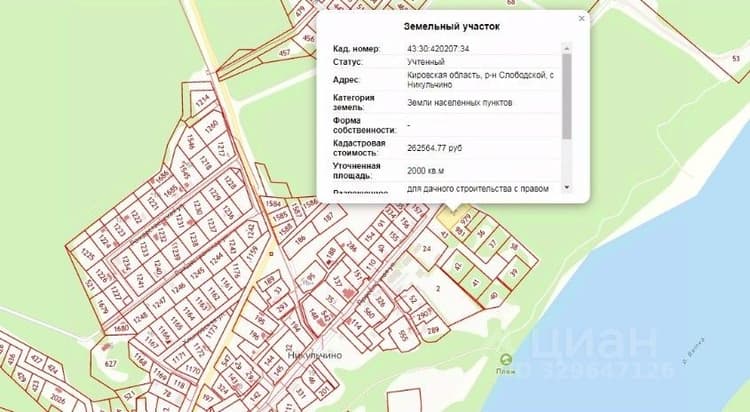This screenshot has width=750, height=412.
Task: Click the Кадастровая стоимость label
Action: point(359,148)
